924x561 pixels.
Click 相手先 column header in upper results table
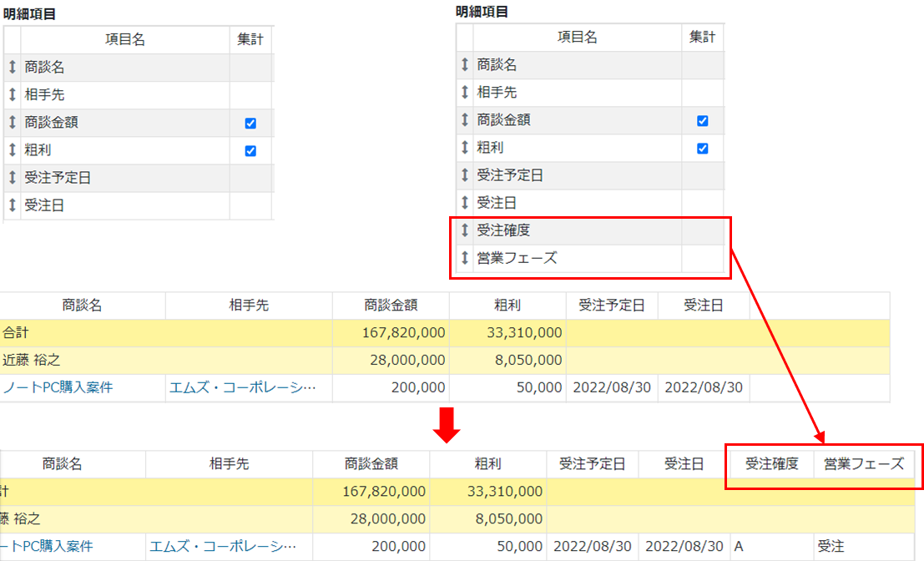point(250,306)
